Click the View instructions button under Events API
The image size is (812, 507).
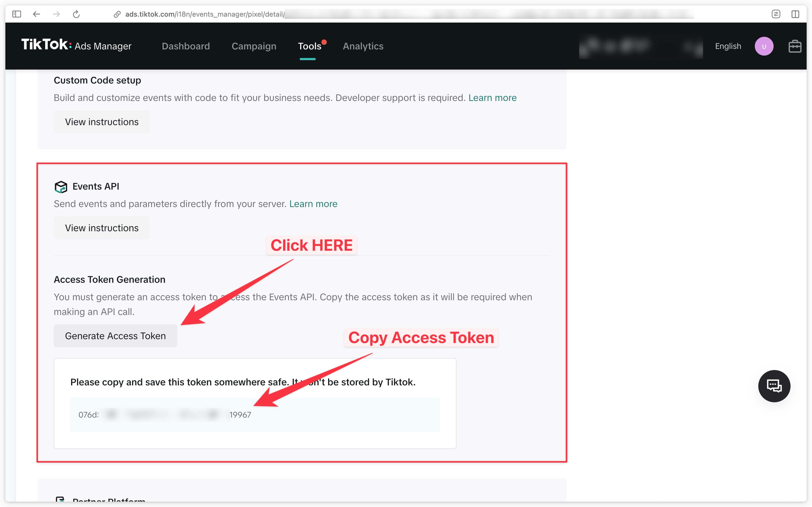[x=102, y=228]
